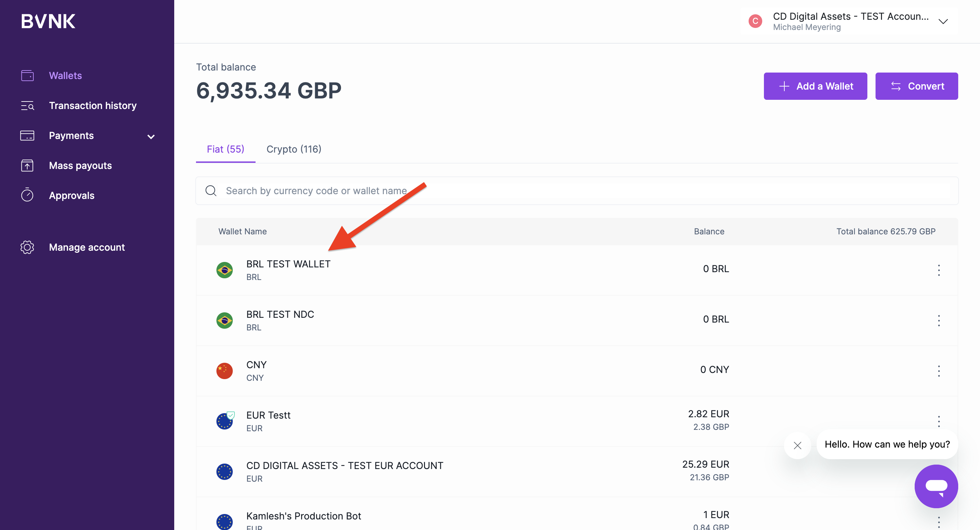Click the Add a Wallet button

tap(815, 87)
